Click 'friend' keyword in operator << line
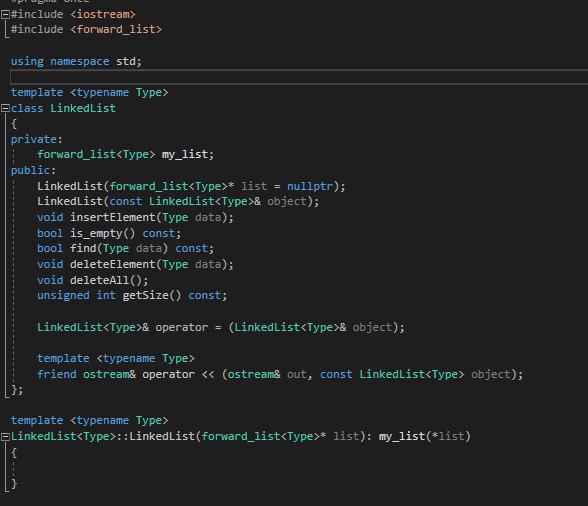588x506 pixels. click(56, 374)
